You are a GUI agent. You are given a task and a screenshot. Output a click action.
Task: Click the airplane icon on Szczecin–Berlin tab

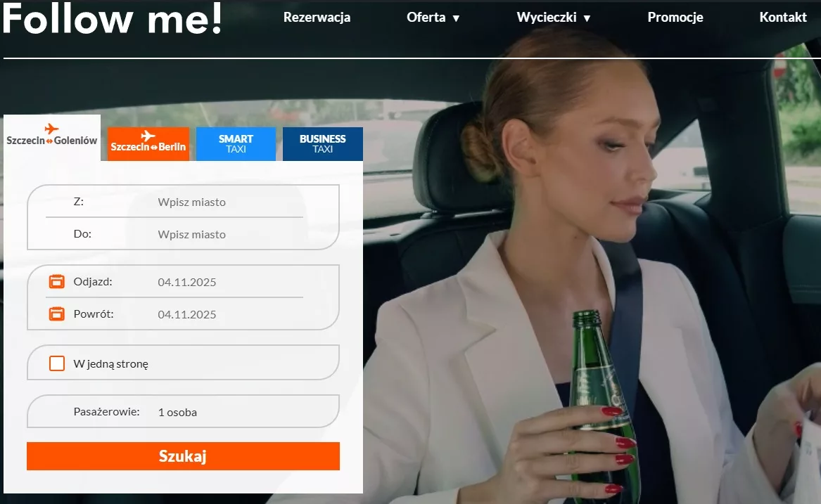(x=148, y=136)
